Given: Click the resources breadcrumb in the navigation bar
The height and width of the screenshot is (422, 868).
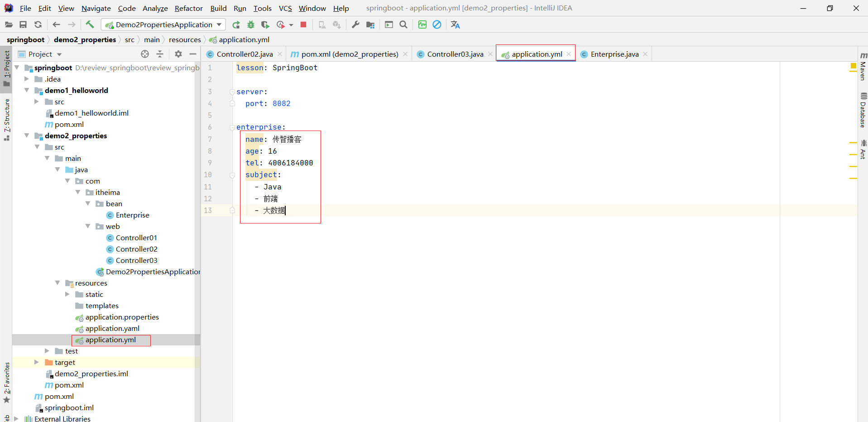Looking at the screenshot, I should 185,40.
